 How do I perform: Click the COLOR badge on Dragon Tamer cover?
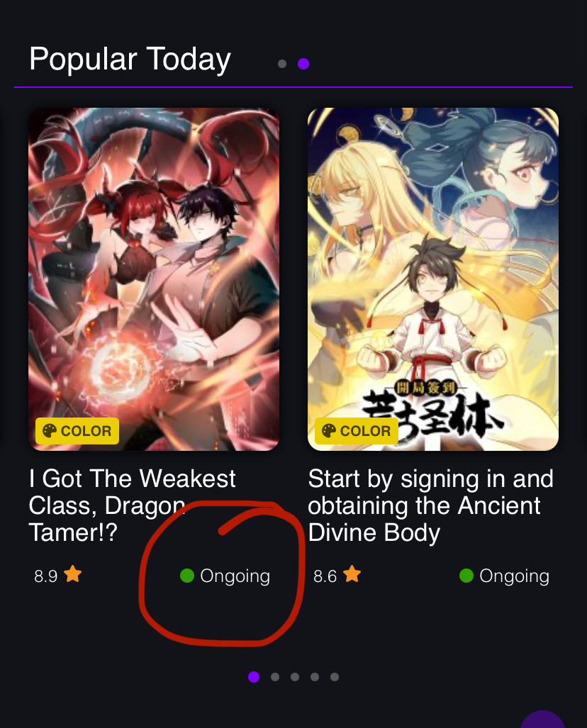pyautogui.click(x=77, y=431)
